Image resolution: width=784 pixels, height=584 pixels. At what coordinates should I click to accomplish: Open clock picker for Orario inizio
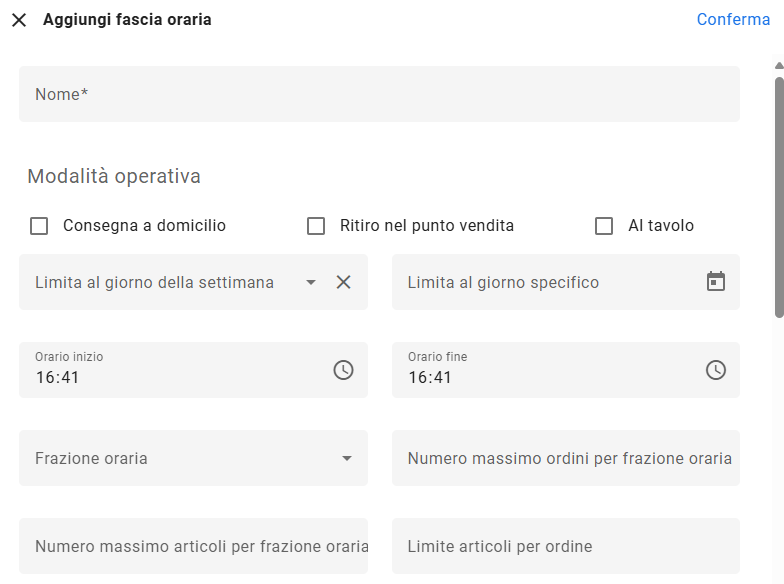click(x=344, y=370)
